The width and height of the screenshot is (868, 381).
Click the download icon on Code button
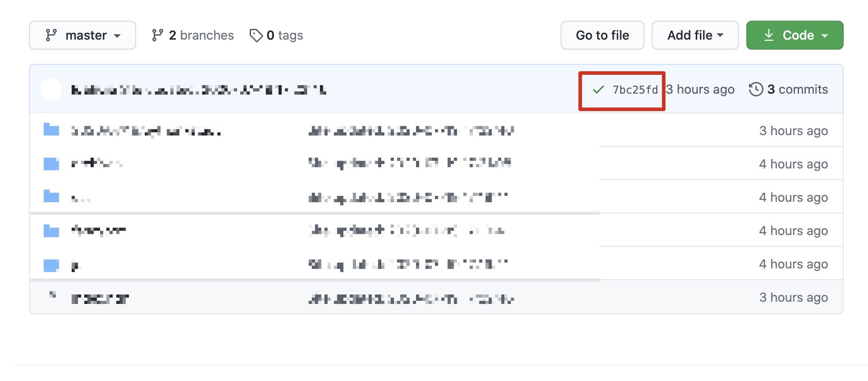click(x=769, y=35)
